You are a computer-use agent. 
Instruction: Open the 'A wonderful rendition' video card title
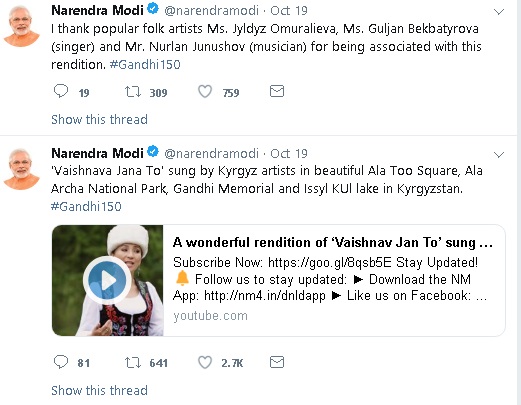coord(333,242)
